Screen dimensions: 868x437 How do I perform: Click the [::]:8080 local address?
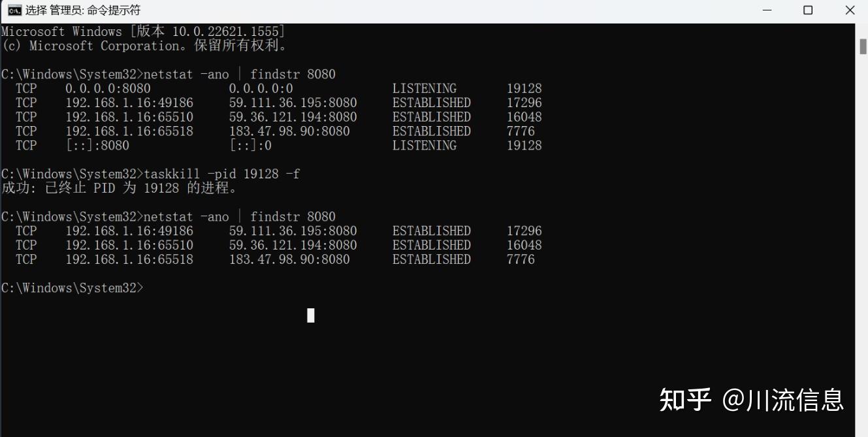coord(98,145)
